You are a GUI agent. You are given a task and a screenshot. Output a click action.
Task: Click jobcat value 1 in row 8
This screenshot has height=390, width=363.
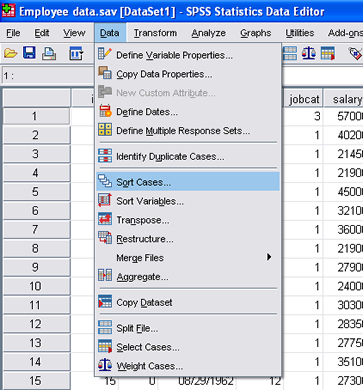click(303, 248)
